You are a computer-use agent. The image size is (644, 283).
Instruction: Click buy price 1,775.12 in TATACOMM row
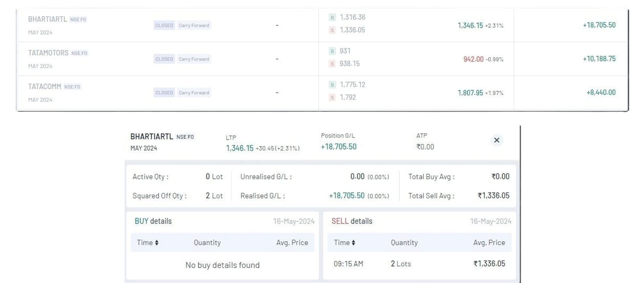tap(353, 85)
